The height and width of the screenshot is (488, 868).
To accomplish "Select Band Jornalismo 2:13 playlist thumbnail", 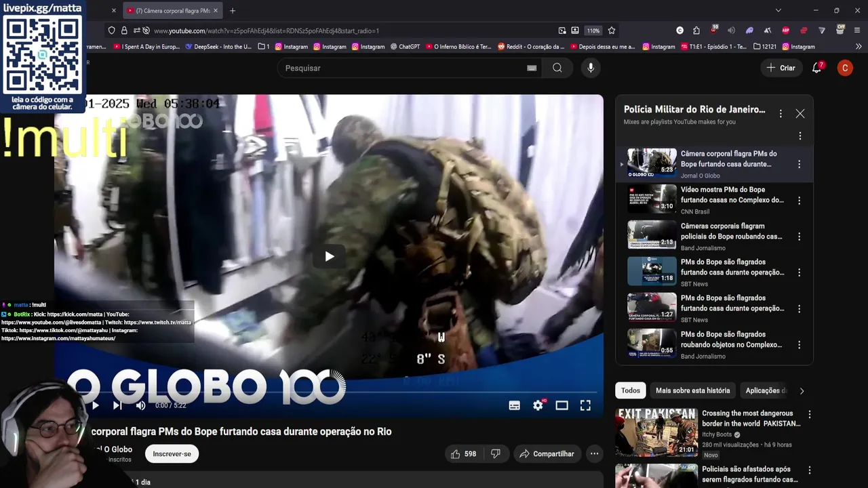I will (652, 235).
